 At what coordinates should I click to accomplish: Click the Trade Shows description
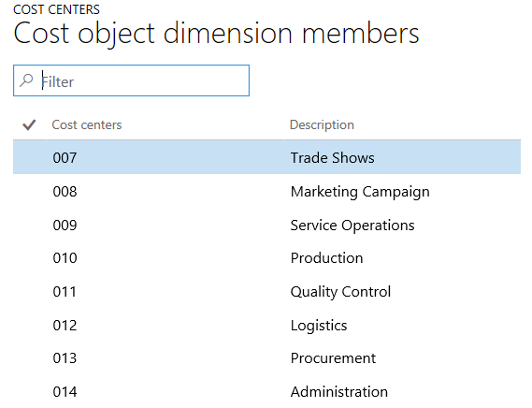(x=333, y=158)
